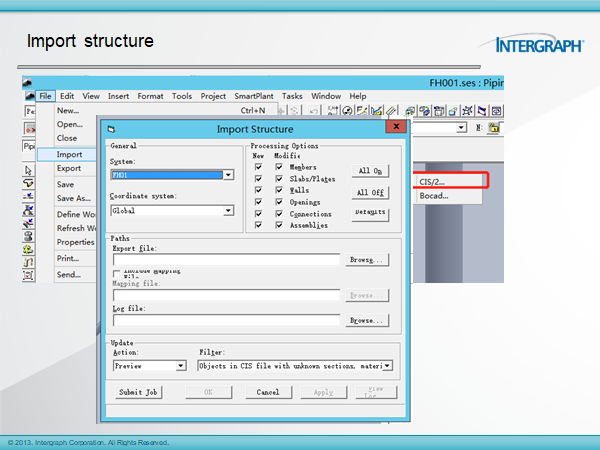Select the arrow Select tool in left toolbar
The image size is (600, 450).
click(x=28, y=170)
